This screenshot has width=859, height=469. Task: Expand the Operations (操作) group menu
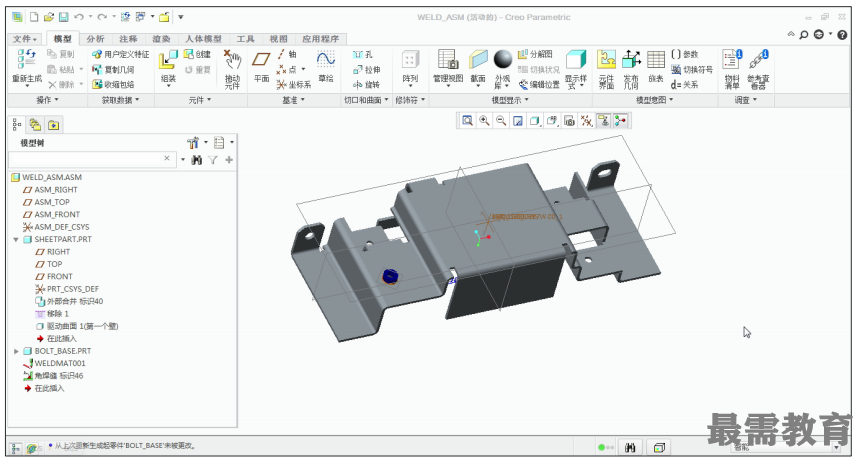click(47, 100)
